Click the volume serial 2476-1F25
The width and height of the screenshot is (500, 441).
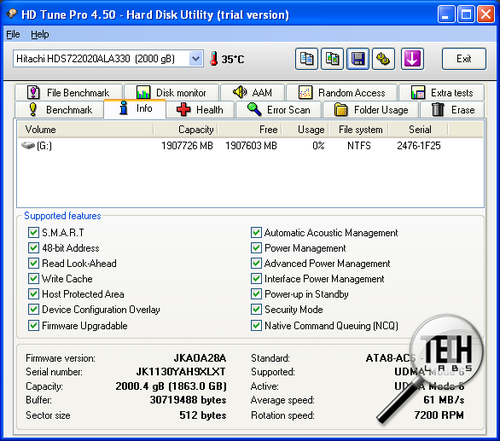(x=419, y=146)
